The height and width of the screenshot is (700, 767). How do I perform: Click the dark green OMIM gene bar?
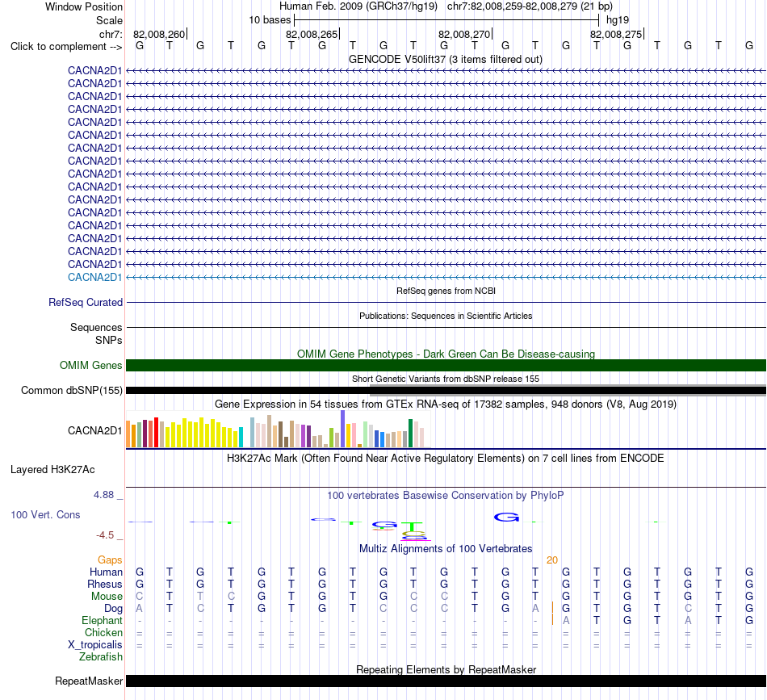coord(446,366)
